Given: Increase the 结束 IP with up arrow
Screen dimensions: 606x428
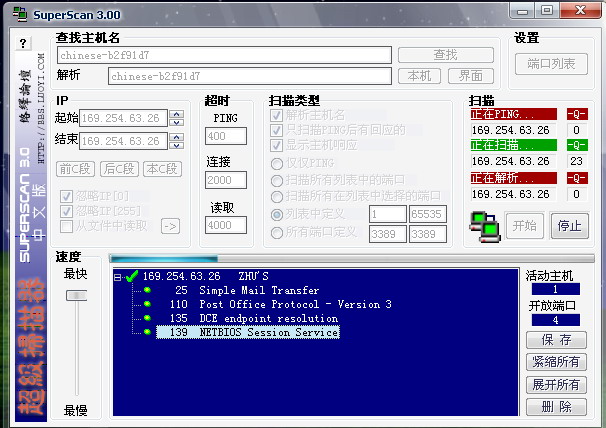Looking at the screenshot, I should pyautogui.click(x=177, y=137).
